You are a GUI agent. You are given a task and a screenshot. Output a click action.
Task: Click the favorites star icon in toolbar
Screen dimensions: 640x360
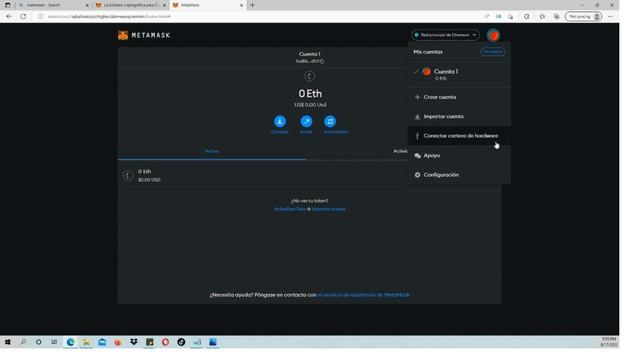coord(542,17)
